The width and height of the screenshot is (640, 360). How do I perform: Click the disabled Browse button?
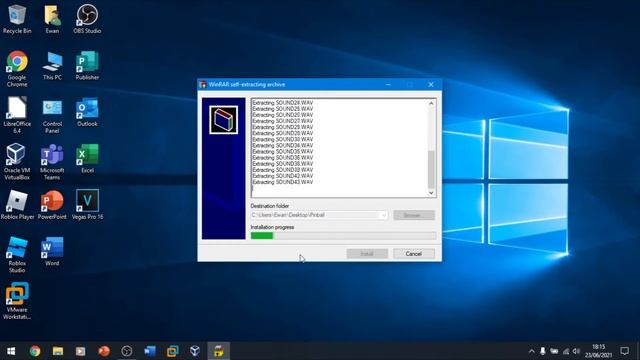(x=413, y=215)
